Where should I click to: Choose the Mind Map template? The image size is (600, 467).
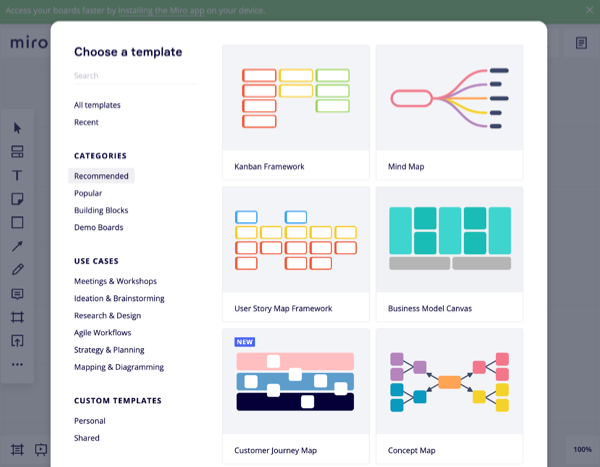[x=449, y=111]
